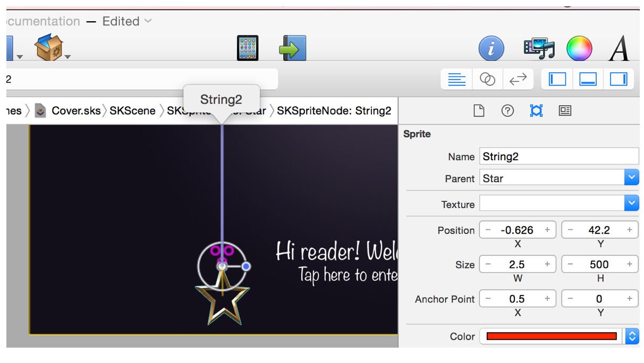
Task: Increase Anchor Point X value
Action: pyautogui.click(x=547, y=298)
